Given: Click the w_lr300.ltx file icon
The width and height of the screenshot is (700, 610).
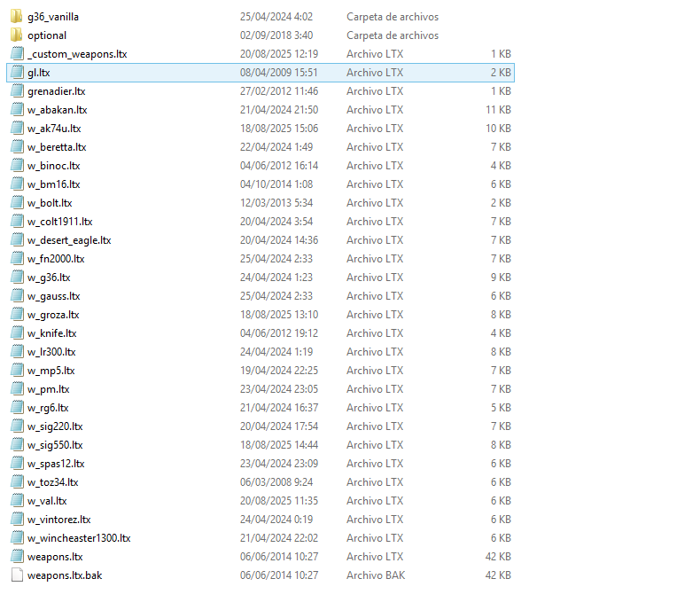Looking at the screenshot, I should tap(17, 352).
